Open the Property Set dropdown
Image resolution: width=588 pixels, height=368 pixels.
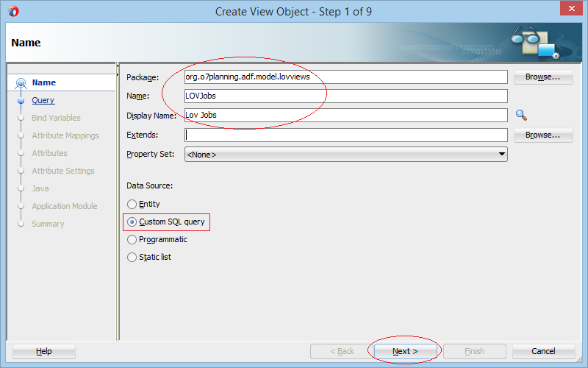tap(345, 155)
